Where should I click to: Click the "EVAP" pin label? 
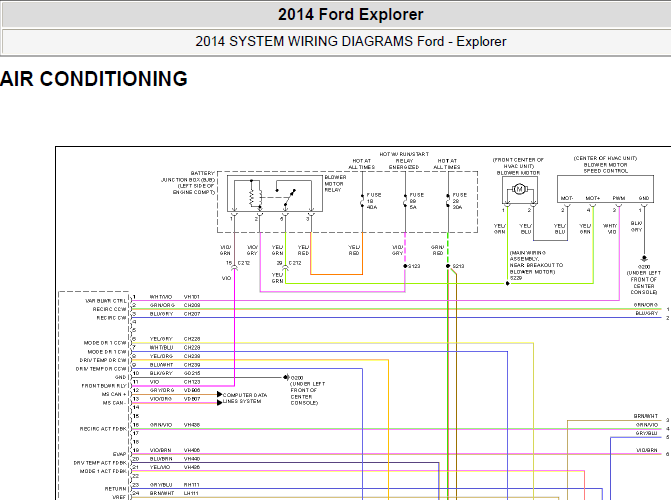(119, 454)
